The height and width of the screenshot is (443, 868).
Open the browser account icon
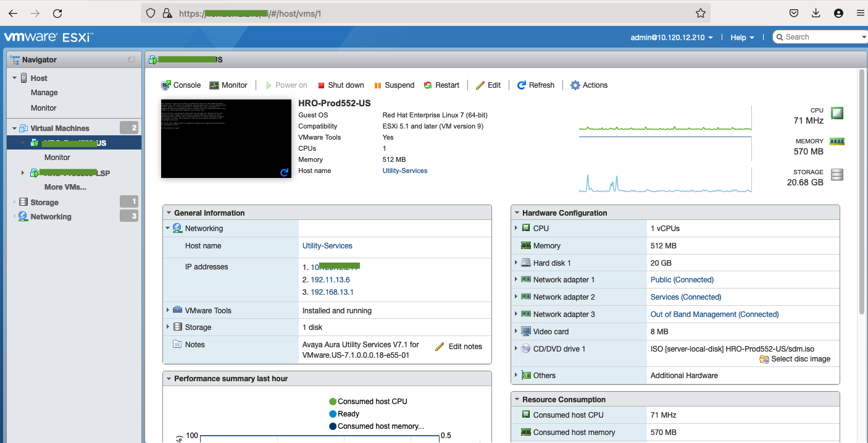838,13
